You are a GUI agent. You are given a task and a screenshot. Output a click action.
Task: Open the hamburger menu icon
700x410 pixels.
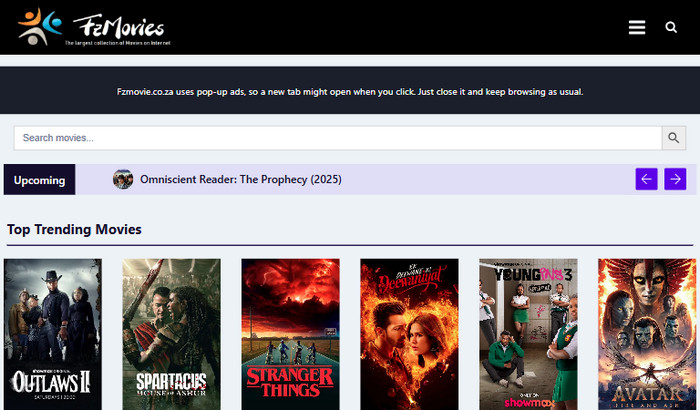tap(637, 27)
